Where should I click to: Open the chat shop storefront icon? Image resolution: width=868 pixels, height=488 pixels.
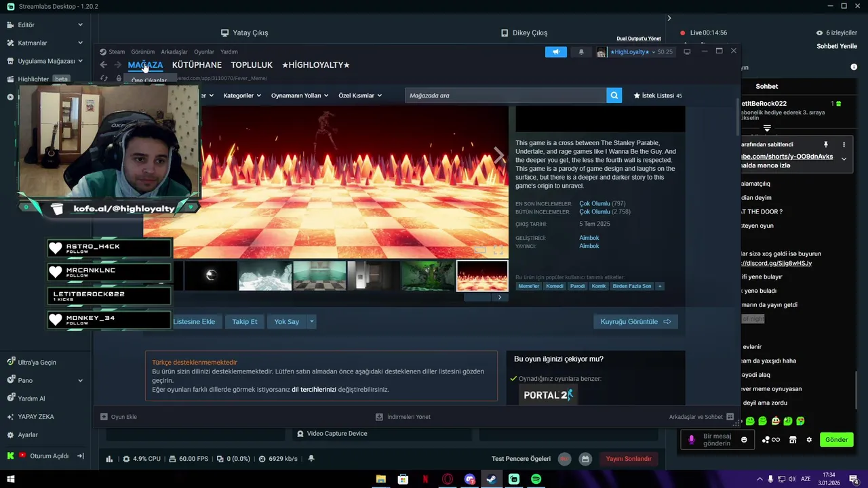[792, 440]
